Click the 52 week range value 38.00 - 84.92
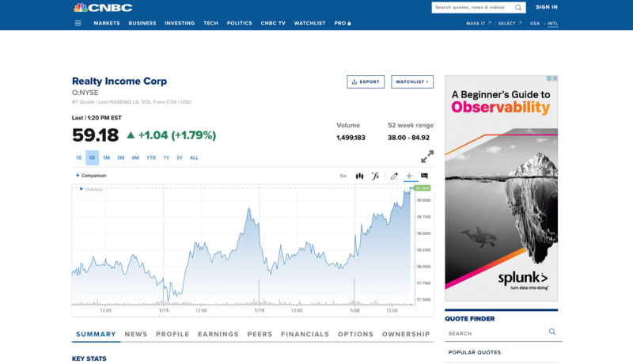The height and width of the screenshot is (364, 633). tap(408, 138)
